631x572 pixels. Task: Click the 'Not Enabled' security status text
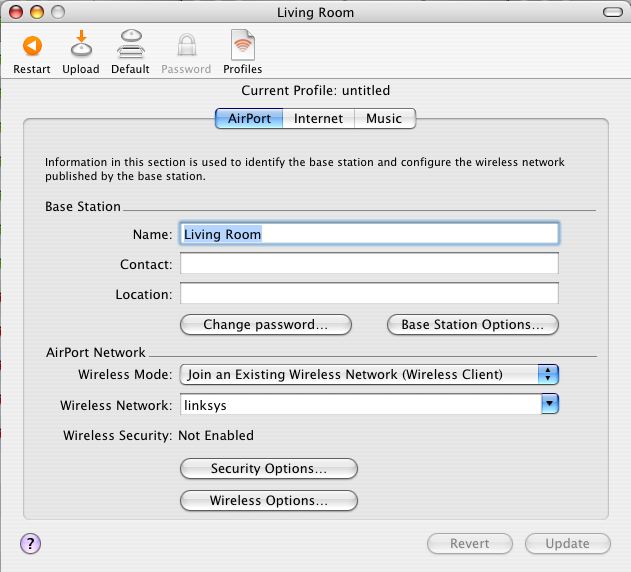click(x=216, y=436)
